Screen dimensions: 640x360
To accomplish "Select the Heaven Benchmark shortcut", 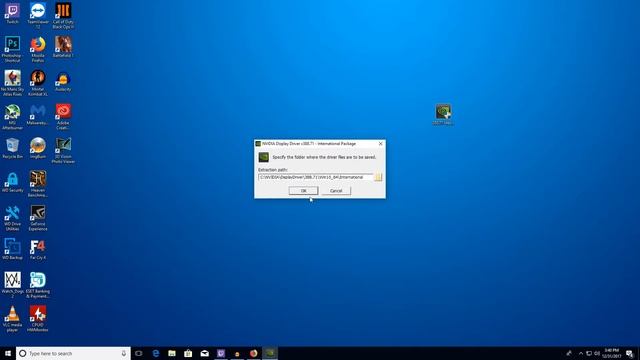I will tap(38, 184).
